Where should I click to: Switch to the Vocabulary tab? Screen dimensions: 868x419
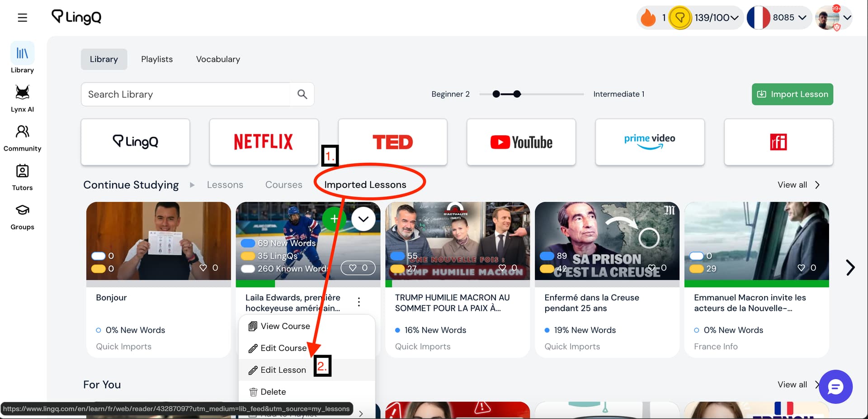tap(218, 59)
